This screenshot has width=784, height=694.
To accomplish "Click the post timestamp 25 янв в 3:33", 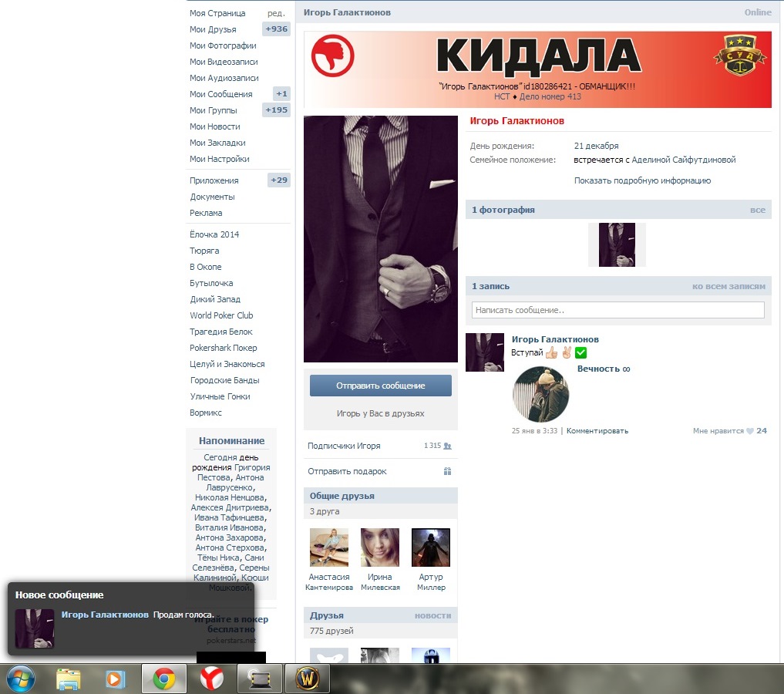I will [534, 431].
